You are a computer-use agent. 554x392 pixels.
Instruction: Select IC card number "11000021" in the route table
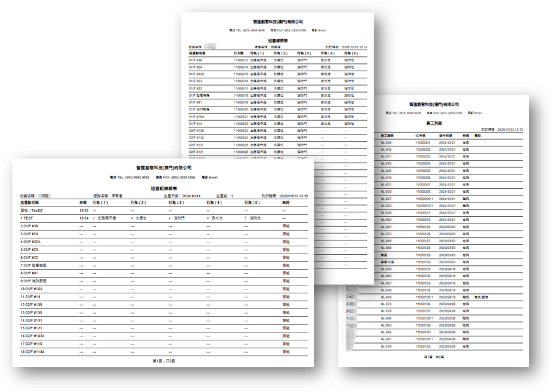click(x=241, y=117)
